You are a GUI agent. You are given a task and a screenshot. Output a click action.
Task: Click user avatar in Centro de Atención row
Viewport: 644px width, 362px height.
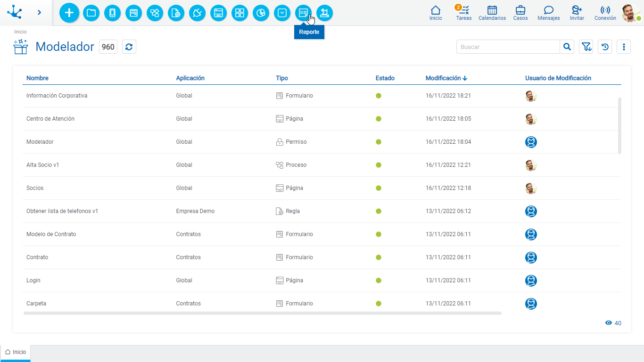(x=531, y=119)
